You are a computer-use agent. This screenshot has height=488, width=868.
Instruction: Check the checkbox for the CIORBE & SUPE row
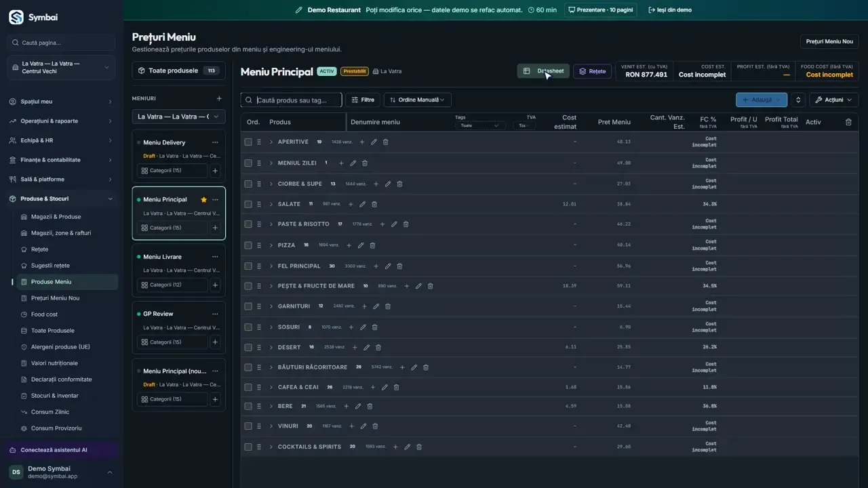pyautogui.click(x=248, y=184)
